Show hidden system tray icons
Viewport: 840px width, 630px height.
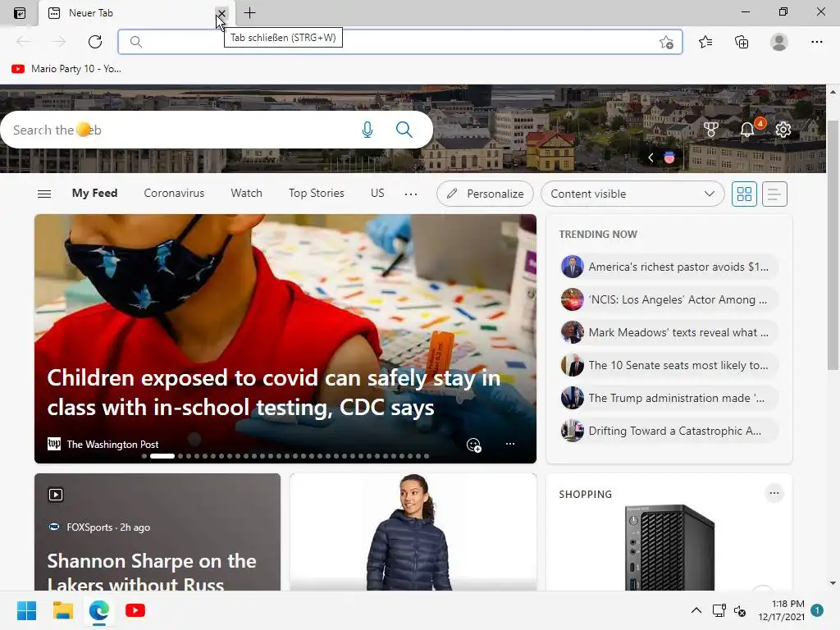click(x=696, y=610)
